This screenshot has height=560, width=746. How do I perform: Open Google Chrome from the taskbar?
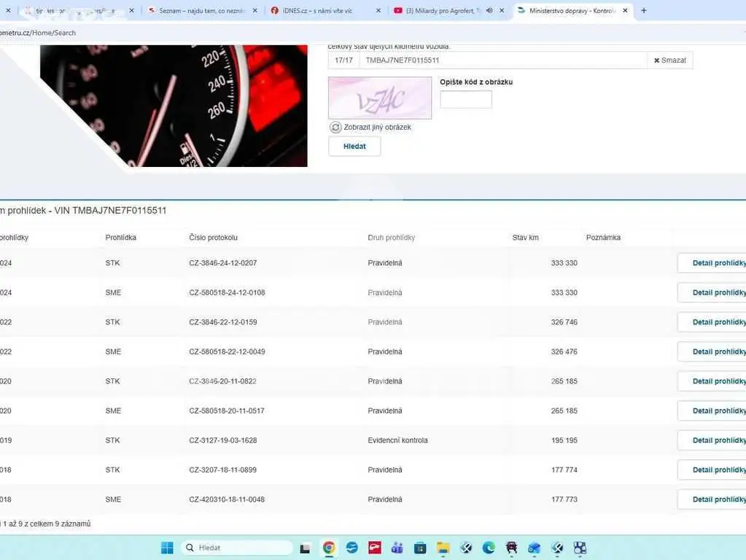pyautogui.click(x=329, y=548)
